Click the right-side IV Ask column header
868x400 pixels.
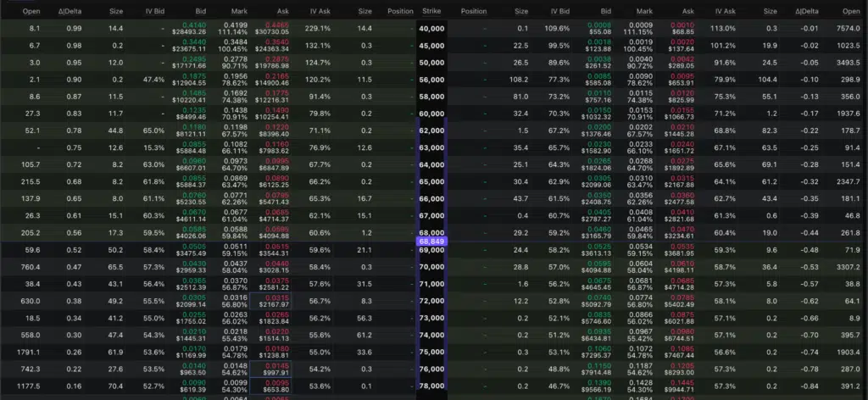click(x=725, y=12)
